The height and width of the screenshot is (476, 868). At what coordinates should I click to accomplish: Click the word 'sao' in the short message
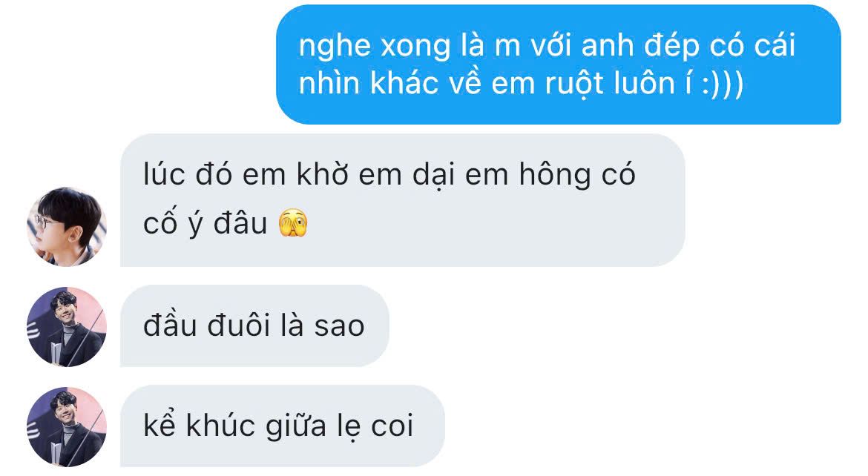tap(339, 326)
